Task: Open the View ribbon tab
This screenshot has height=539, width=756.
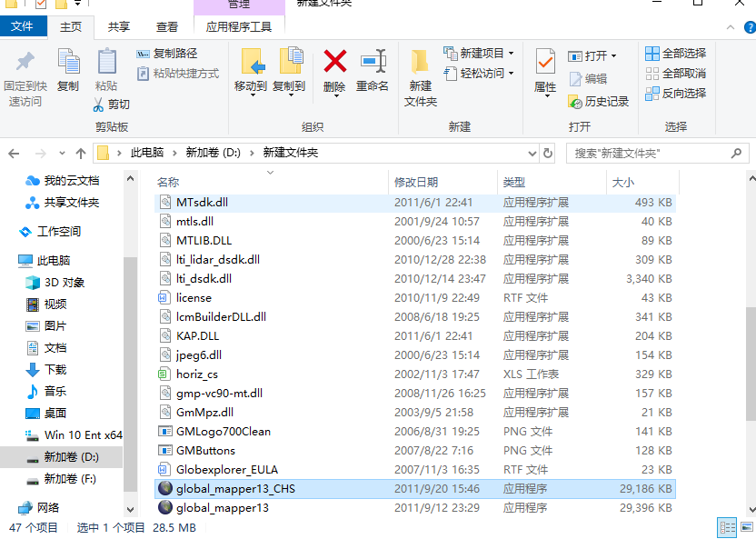Action: (167, 27)
